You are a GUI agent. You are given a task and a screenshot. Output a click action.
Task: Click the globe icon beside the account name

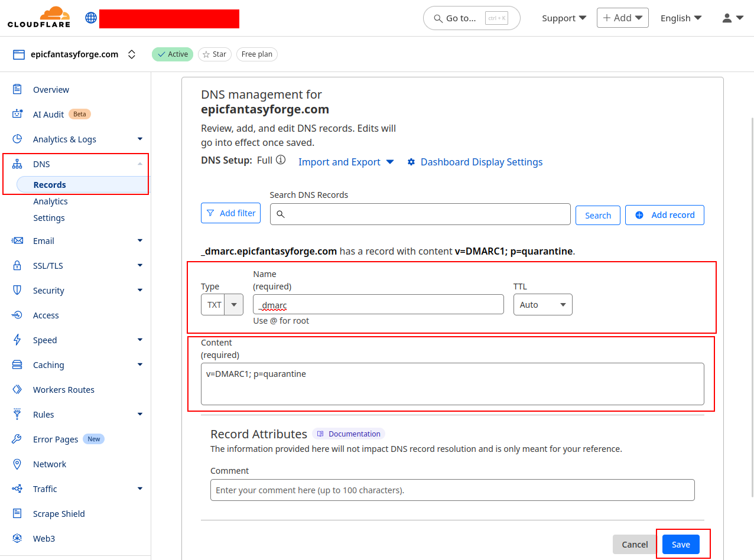click(91, 18)
